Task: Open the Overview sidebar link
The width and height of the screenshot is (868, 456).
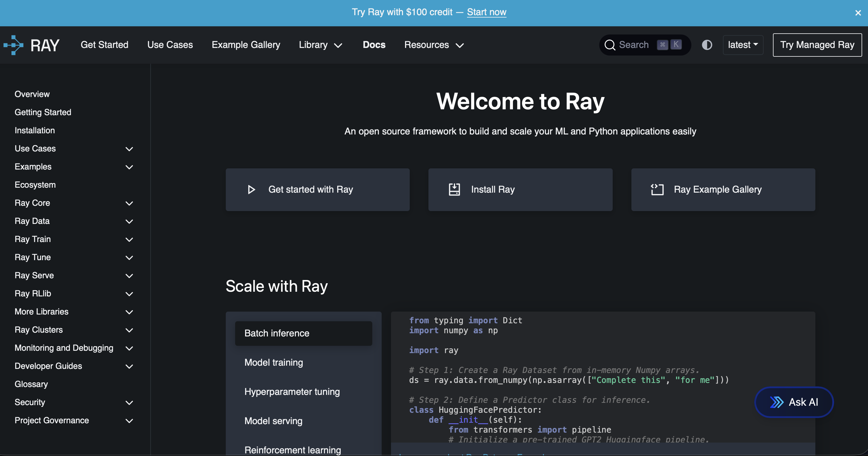Action: [32, 94]
